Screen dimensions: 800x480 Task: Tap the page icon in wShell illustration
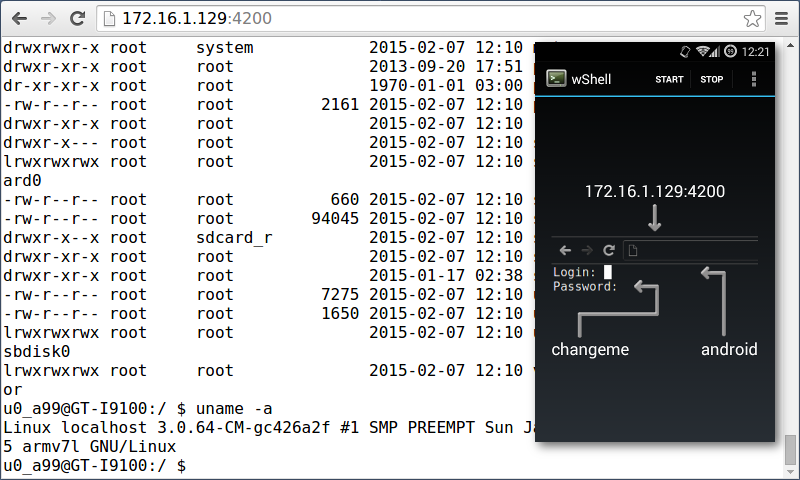pyautogui.click(x=633, y=250)
